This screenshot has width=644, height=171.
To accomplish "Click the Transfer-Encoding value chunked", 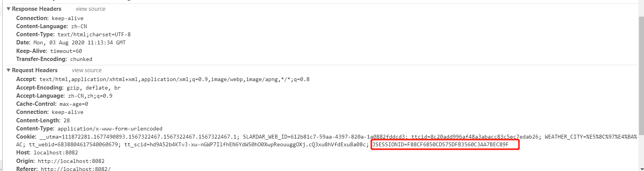I will click(x=81, y=59).
